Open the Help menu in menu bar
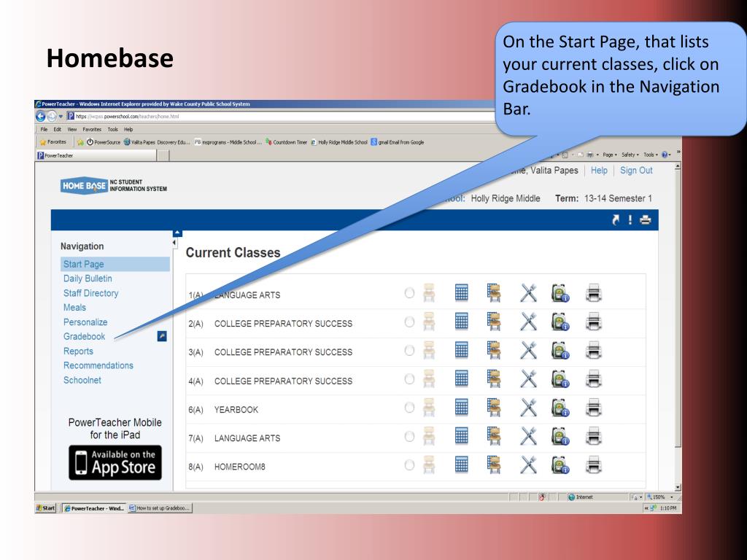747x560 pixels. click(128, 129)
